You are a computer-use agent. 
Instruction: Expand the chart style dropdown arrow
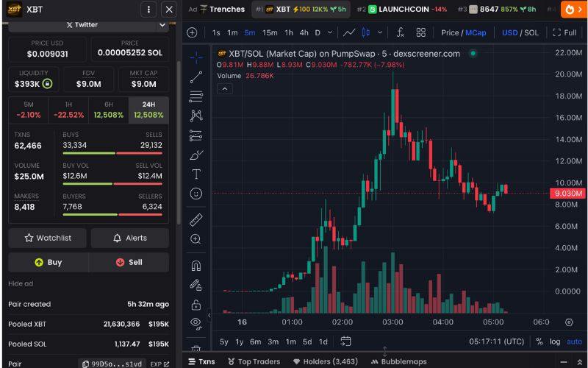(x=380, y=32)
